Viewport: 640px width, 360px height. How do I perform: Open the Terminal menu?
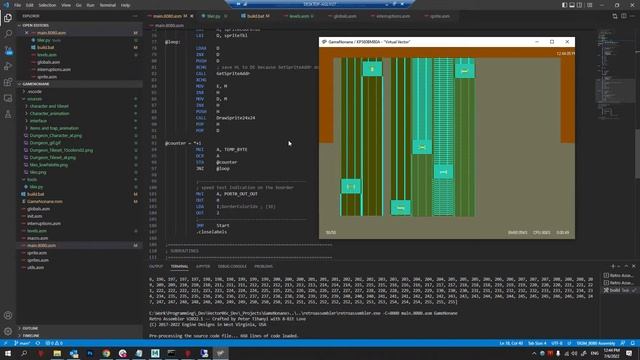coord(108,5)
